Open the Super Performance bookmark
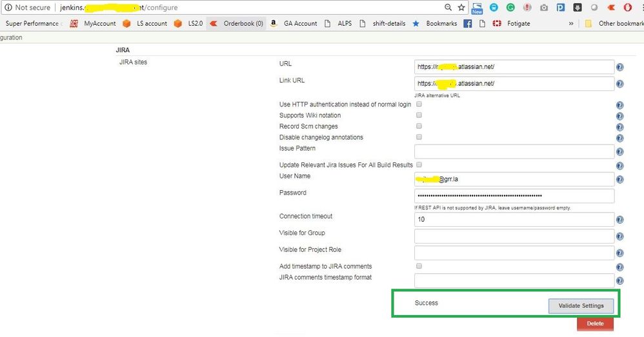Image resolution: width=644 pixels, height=337 pixels. (34, 23)
